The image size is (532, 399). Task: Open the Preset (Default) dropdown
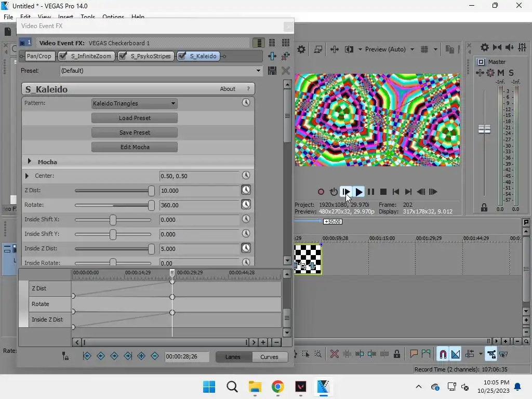(x=161, y=71)
